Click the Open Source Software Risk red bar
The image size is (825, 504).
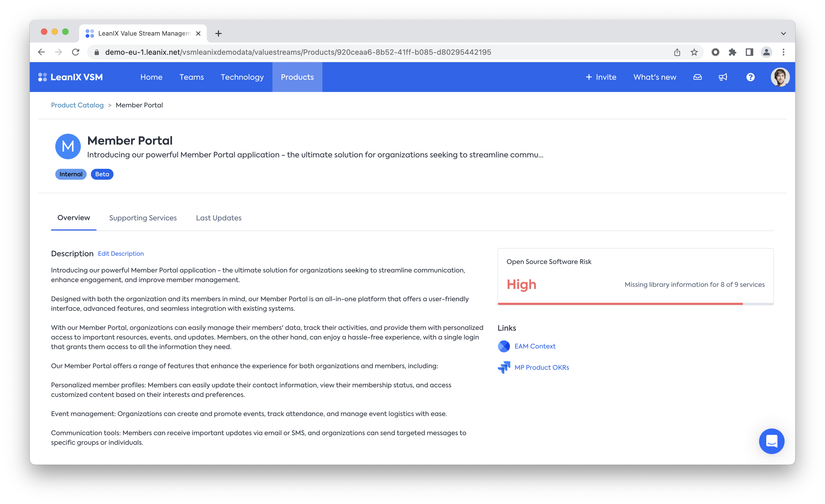(x=620, y=304)
